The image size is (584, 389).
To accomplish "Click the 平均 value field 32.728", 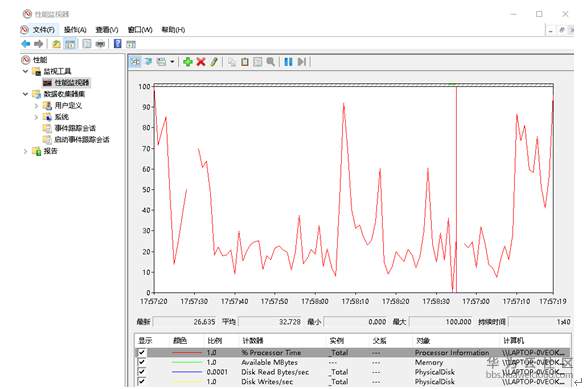I will [x=270, y=322].
